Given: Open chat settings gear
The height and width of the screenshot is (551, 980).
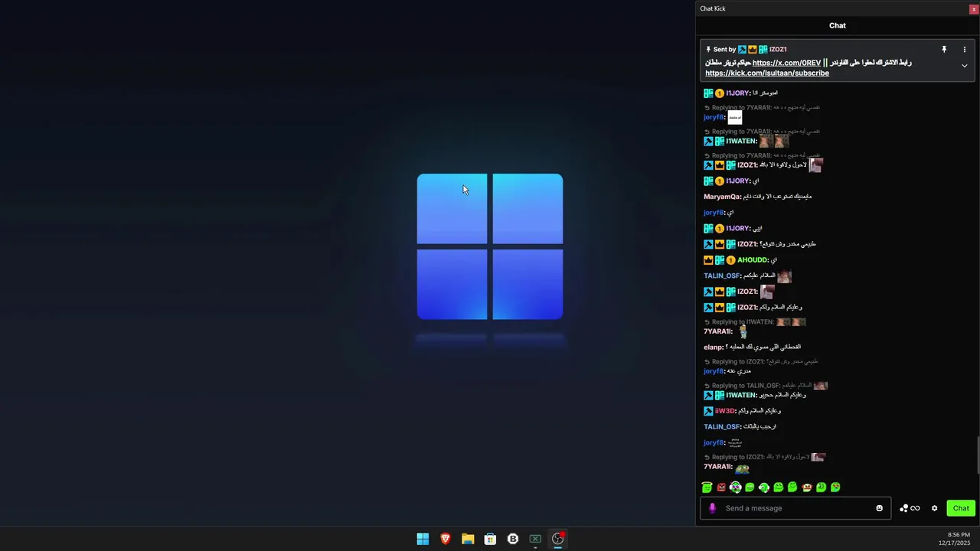Looking at the screenshot, I should 934,508.
